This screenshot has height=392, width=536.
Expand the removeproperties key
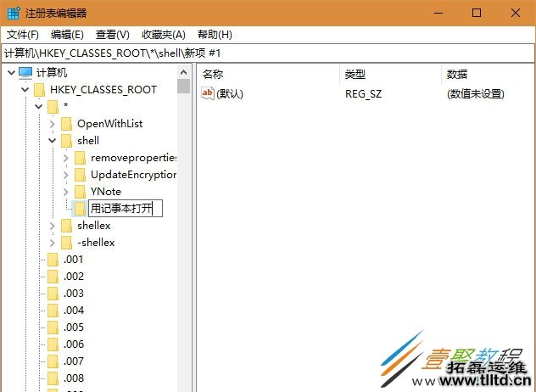tap(66, 158)
